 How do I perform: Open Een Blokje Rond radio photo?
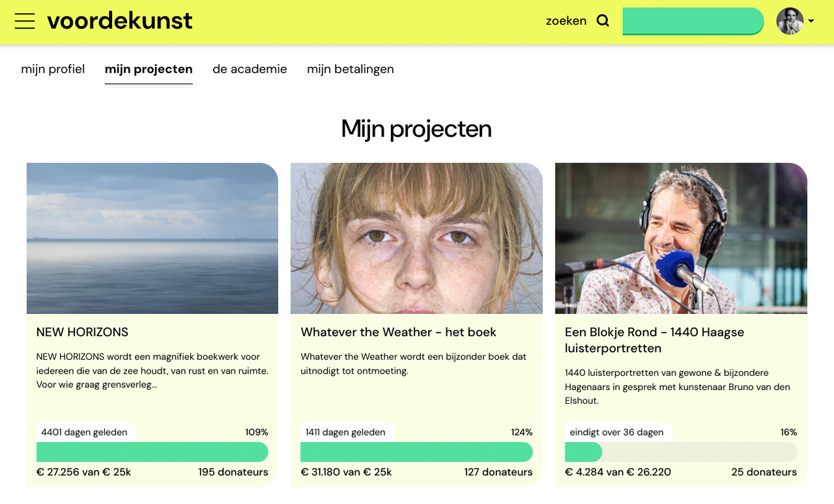point(681,238)
